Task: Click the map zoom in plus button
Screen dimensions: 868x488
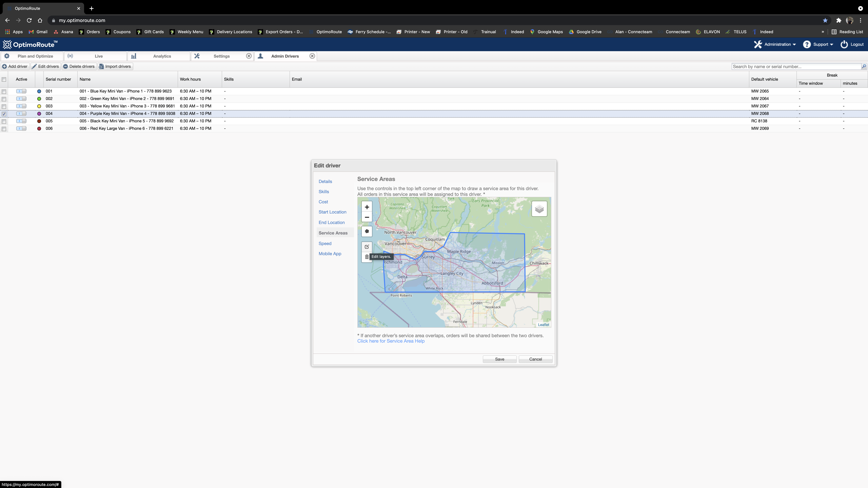Action: pos(367,207)
